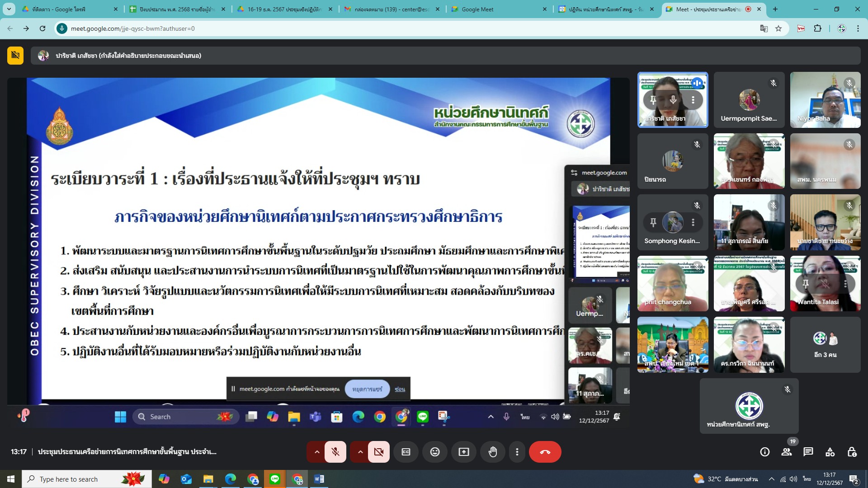Viewport: 868px width, 488px height.
Task: Raise hand in the meeting
Action: (x=493, y=452)
